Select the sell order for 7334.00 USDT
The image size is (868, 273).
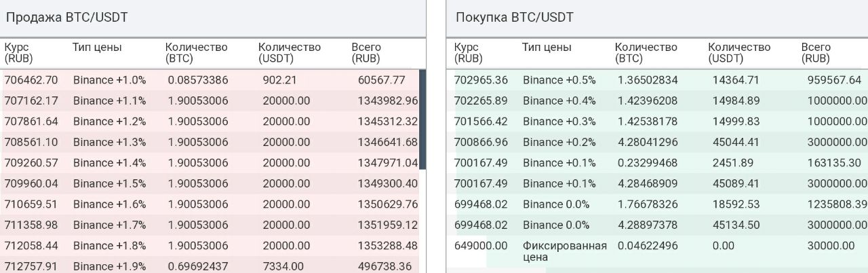point(210,266)
